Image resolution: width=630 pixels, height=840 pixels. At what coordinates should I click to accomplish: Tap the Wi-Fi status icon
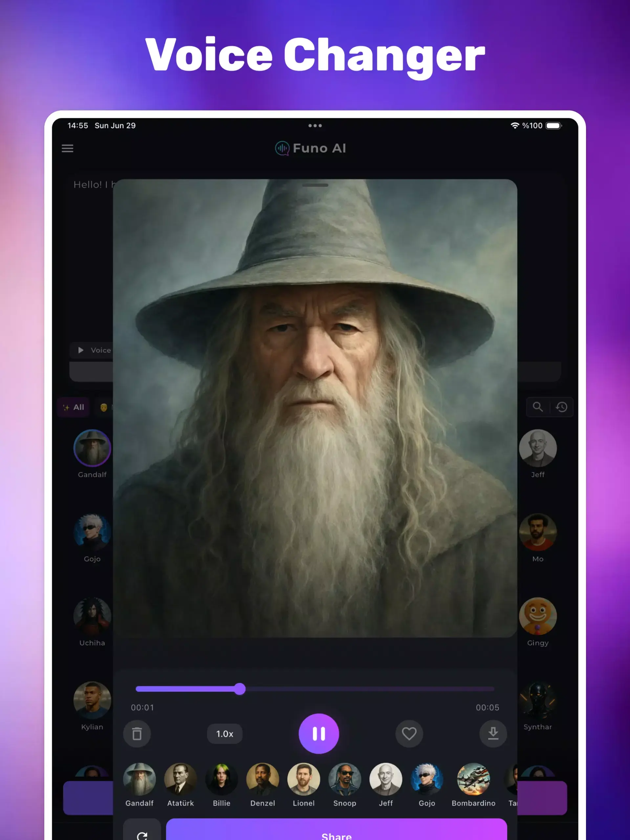[515, 126]
